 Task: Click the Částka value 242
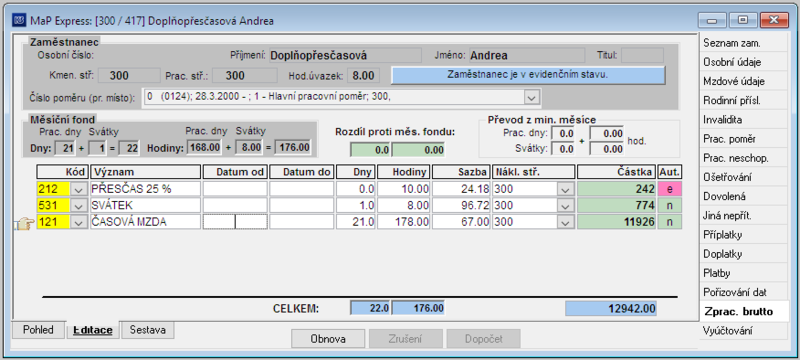(x=616, y=189)
